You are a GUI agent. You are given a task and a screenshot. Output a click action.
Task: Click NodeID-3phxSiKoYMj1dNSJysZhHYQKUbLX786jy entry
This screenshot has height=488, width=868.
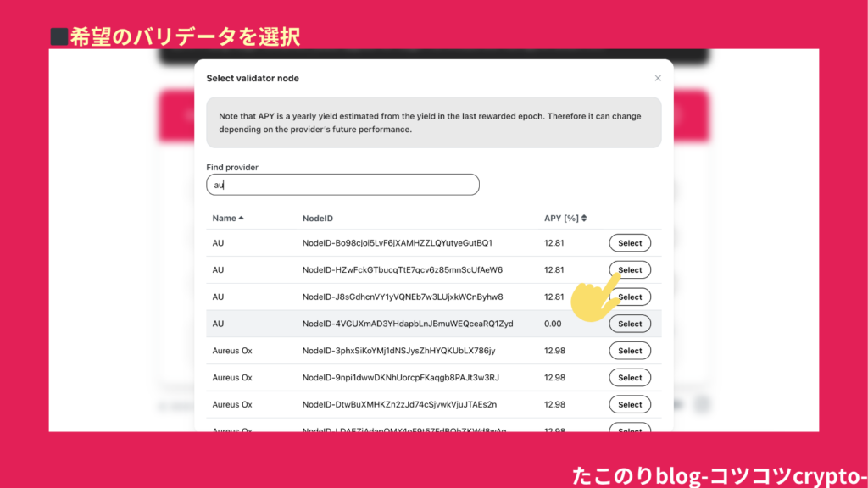tap(398, 351)
